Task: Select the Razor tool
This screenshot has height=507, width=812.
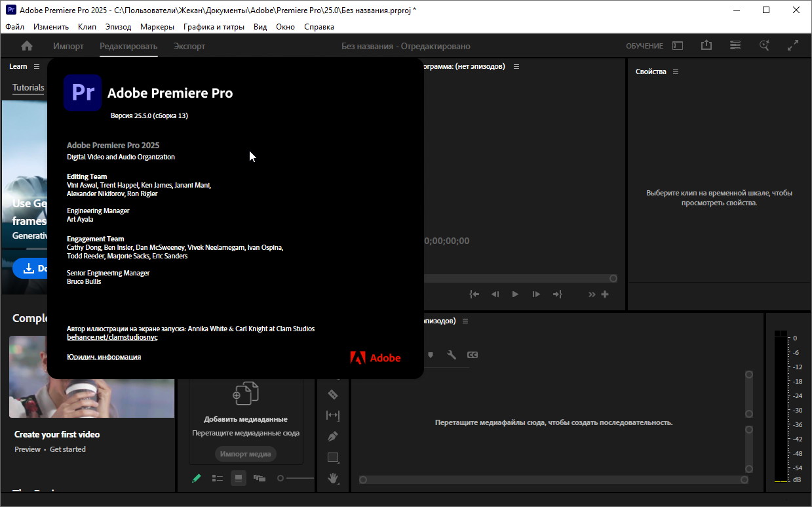Action: tap(333, 394)
